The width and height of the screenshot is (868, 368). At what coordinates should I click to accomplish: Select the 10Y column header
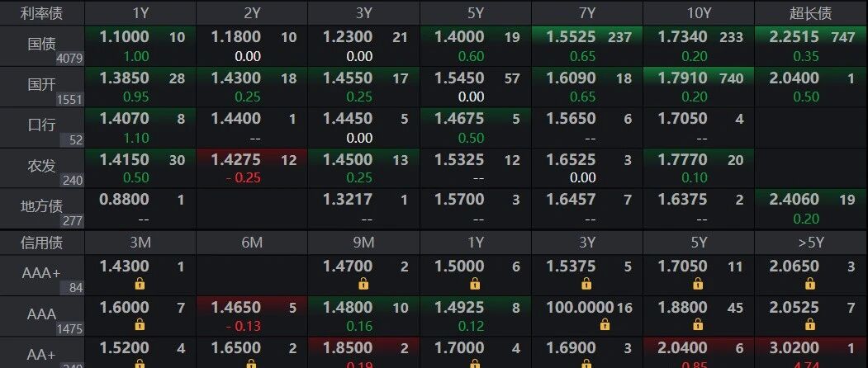(x=698, y=13)
